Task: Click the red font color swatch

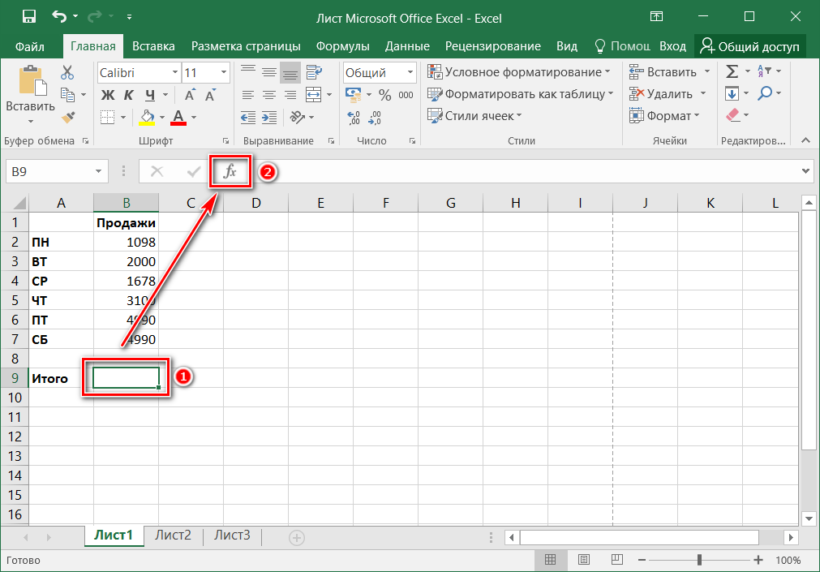Action: (x=178, y=117)
